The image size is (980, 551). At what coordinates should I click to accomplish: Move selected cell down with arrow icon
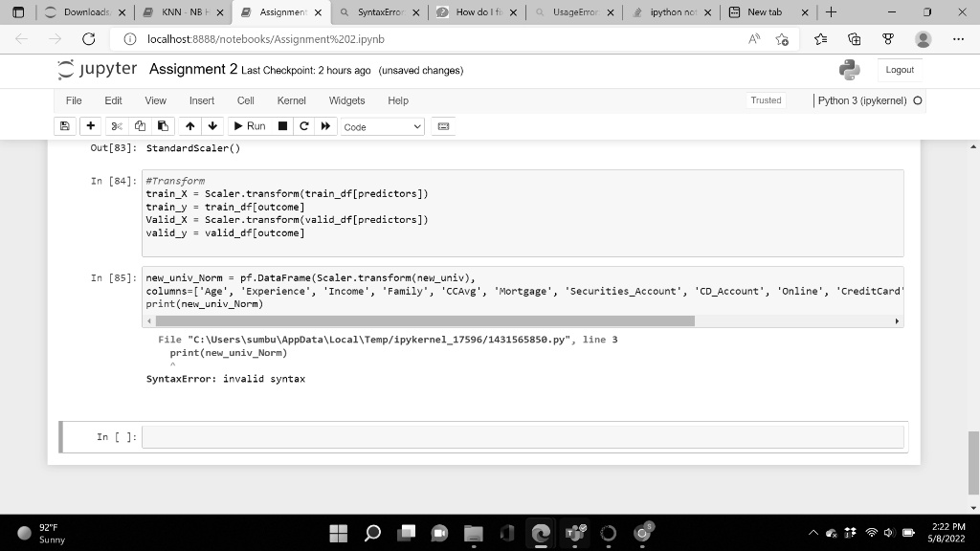pyautogui.click(x=212, y=126)
